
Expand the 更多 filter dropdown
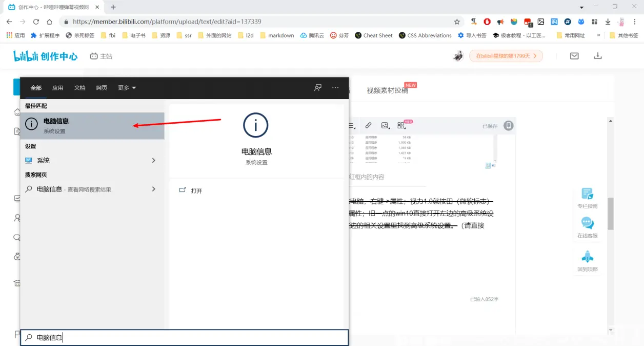tap(127, 88)
